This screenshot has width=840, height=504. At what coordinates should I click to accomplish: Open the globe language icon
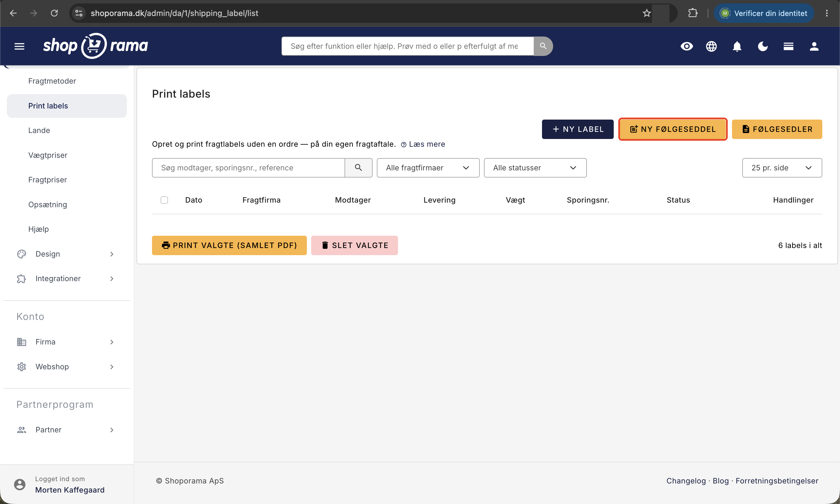tap(711, 46)
